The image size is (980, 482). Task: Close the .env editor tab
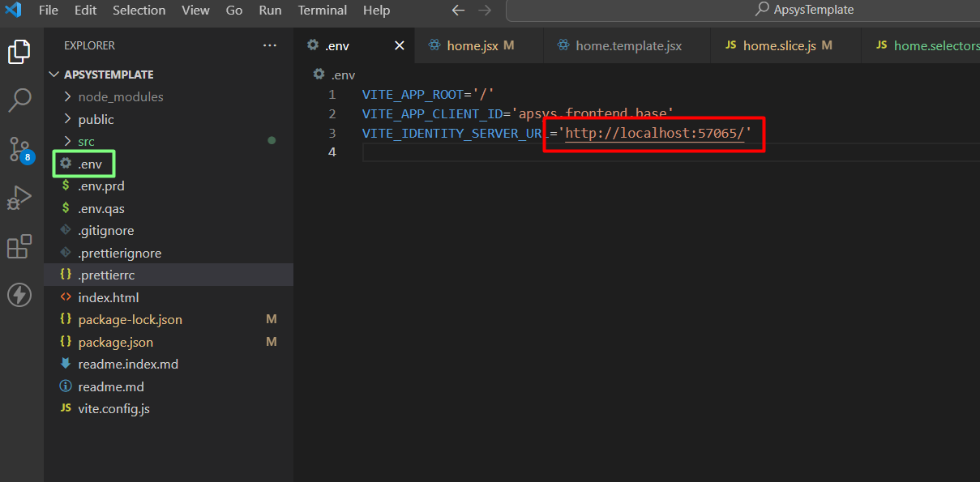[x=399, y=45]
